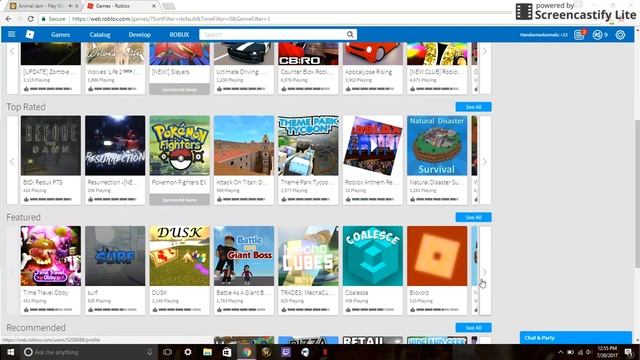The image size is (640, 360).
Task: Open Counter Blox CB:RO thumbnail
Action: pyautogui.click(x=308, y=53)
